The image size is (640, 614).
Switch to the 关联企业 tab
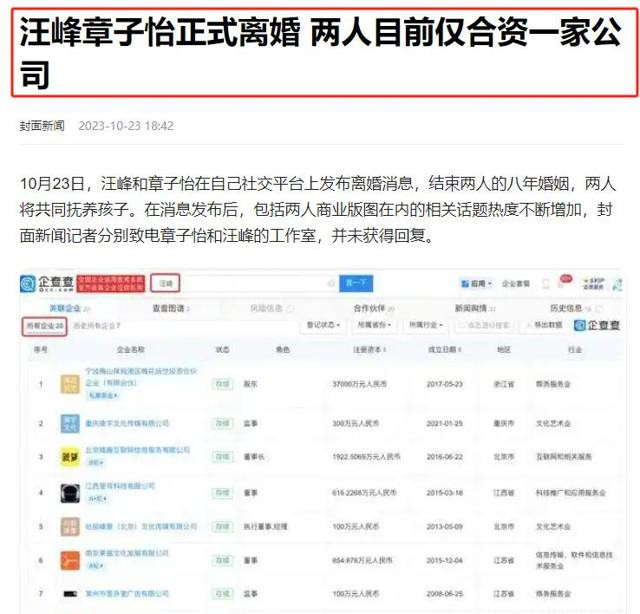[69, 308]
